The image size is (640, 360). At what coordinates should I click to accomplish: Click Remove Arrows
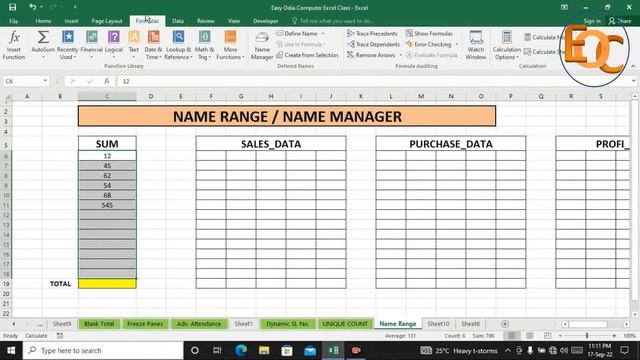[x=371, y=55]
